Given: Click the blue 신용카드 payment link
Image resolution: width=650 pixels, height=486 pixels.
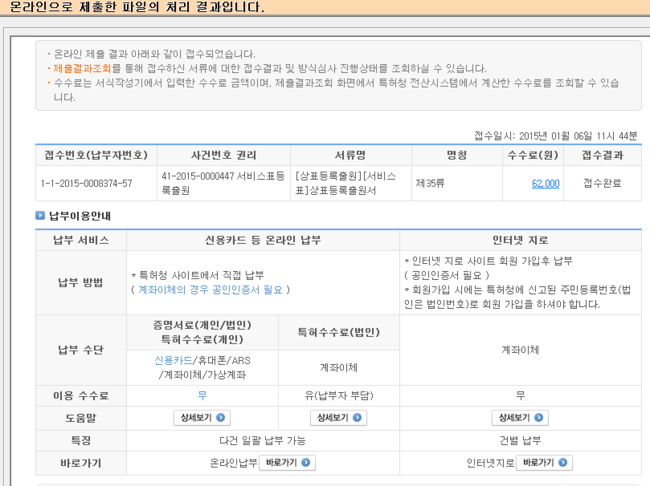Looking at the screenshot, I should tap(174, 359).
